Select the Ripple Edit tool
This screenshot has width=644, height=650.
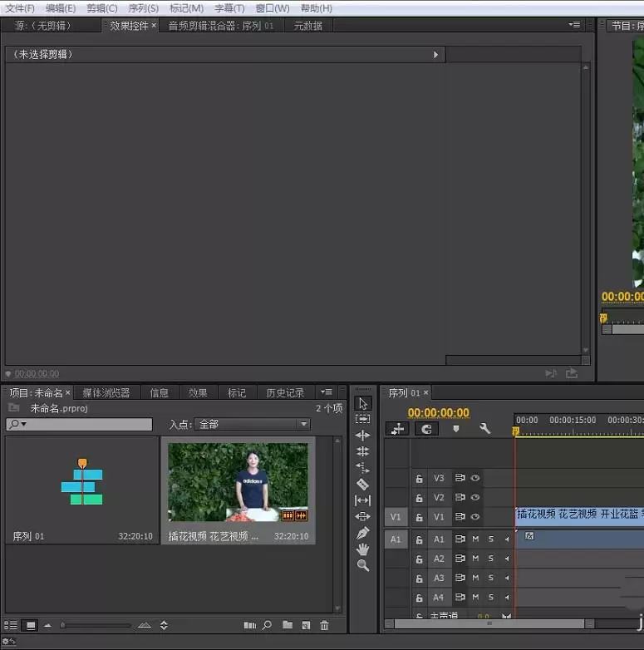coord(362,436)
